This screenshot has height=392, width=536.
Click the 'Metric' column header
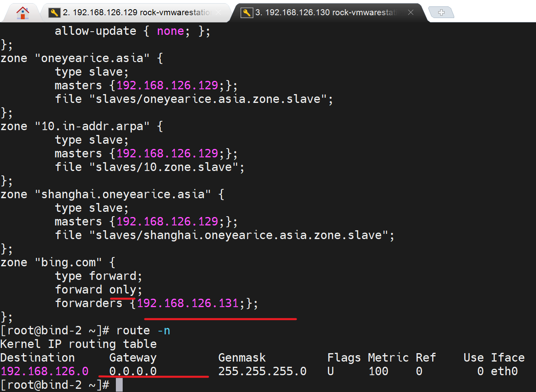[388, 358]
